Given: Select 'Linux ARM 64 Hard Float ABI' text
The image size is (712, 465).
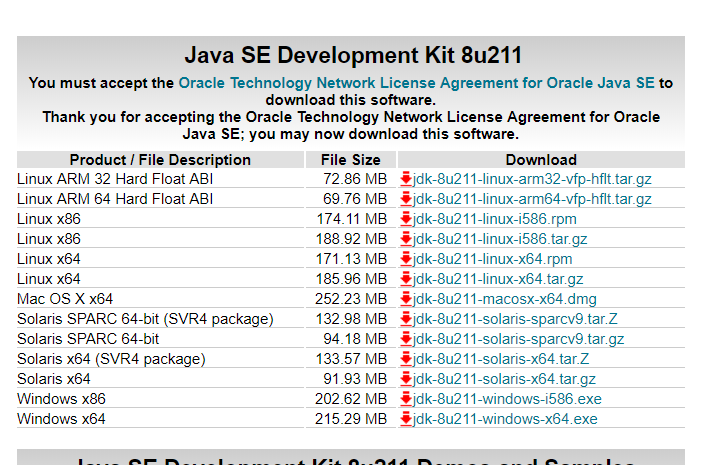Looking at the screenshot, I should [x=115, y=199].
